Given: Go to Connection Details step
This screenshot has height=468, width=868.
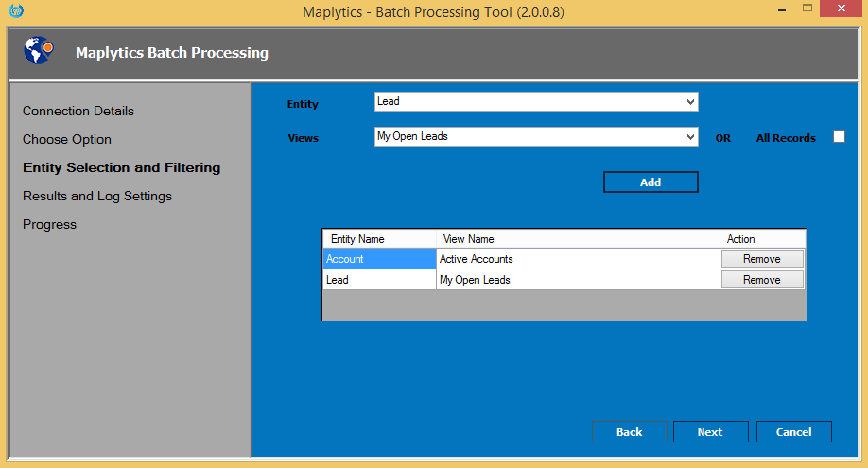Looking at the screenshot, I should click(x=78, y=111).
